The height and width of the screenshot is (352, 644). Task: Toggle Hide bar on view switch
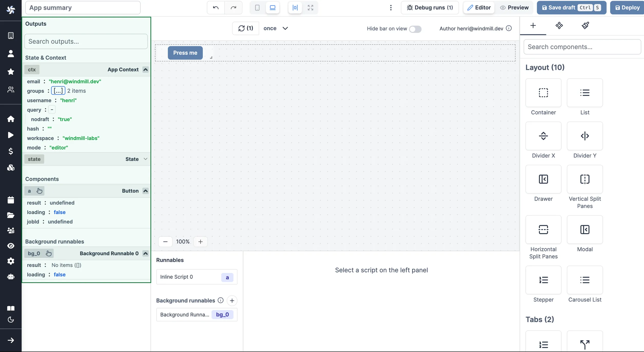[x=415, y=29]
